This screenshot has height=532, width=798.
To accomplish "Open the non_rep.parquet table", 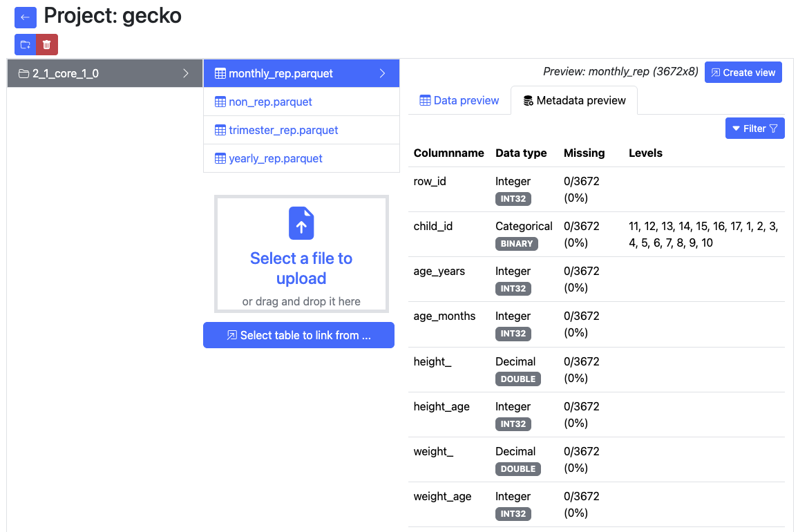I will point(270,102).
